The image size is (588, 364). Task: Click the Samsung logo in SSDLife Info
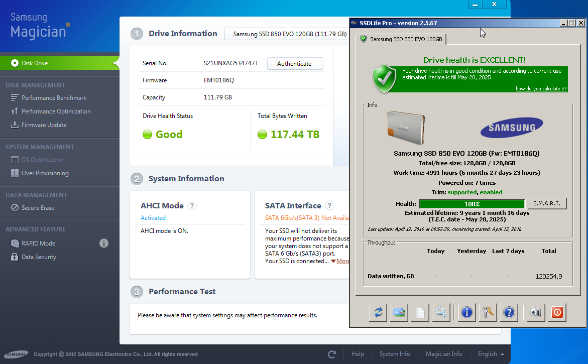512,128
